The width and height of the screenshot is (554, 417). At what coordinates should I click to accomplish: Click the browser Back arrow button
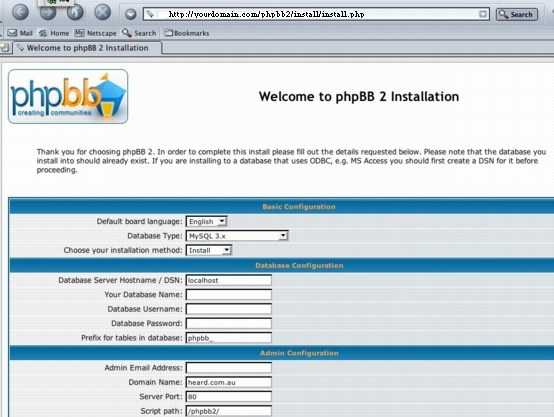(20, 12)
